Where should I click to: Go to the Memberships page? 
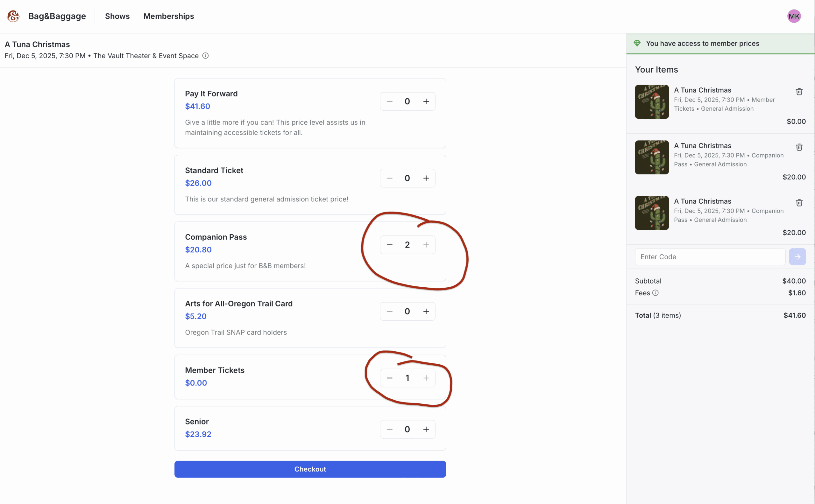click(168, 16)
